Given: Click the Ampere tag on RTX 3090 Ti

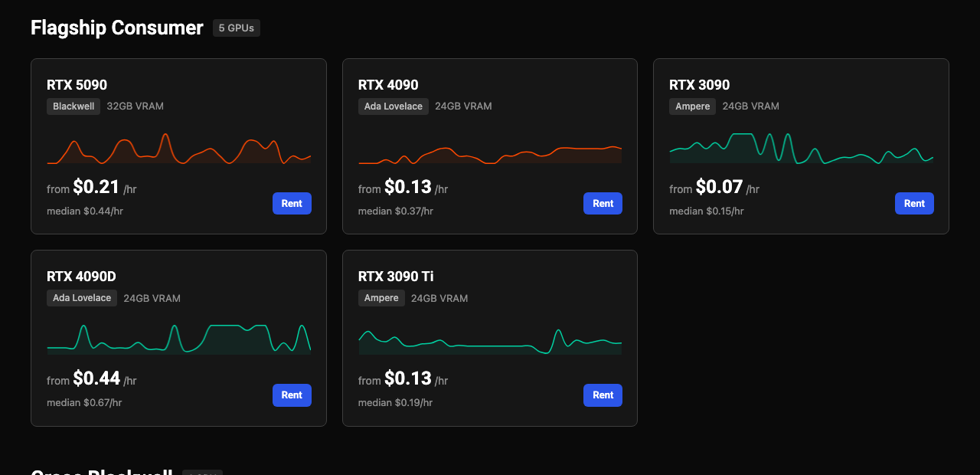Looking at the screenshot, I should pos(381,298).
